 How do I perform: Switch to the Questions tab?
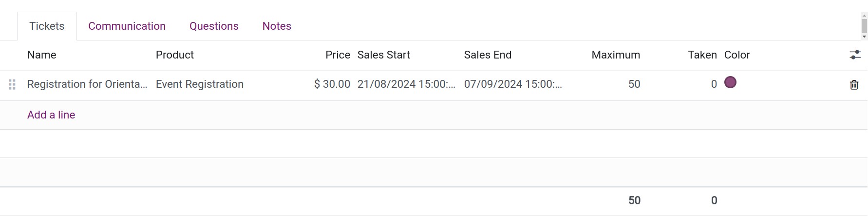[x=214, y=26]
